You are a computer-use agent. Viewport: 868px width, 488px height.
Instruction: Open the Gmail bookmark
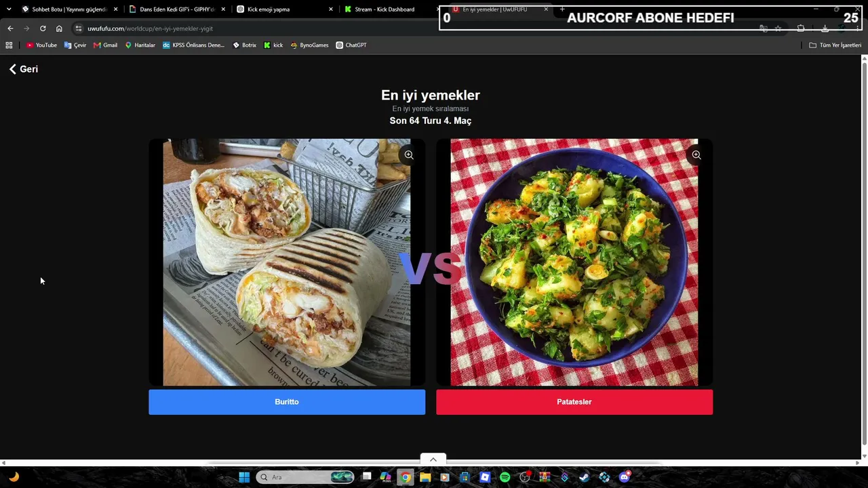click(x=105, y=45)
